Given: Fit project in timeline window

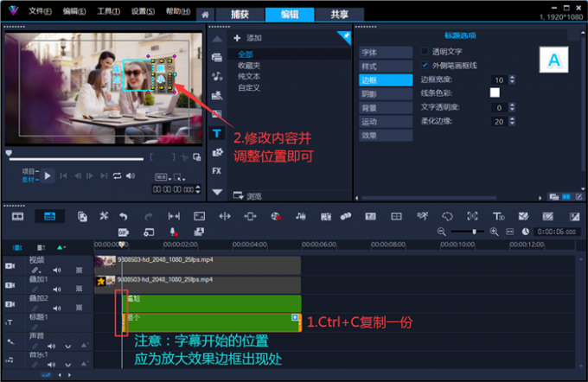Looking at the screenshot, I should [x=509, y=232].
